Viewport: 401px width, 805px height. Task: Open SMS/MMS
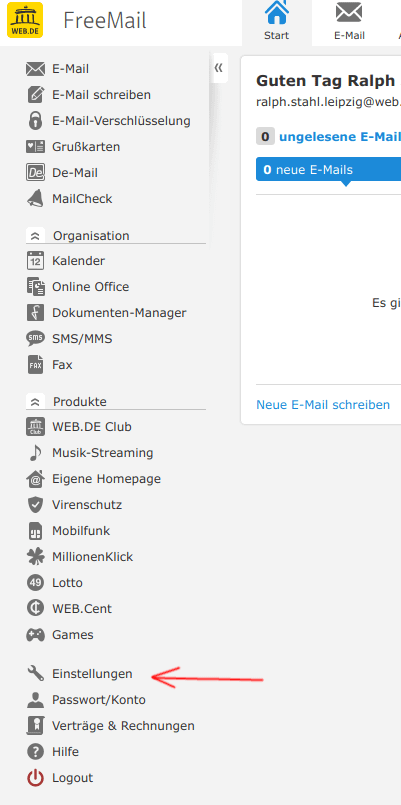pyautogui.click(x=82, y=339)
